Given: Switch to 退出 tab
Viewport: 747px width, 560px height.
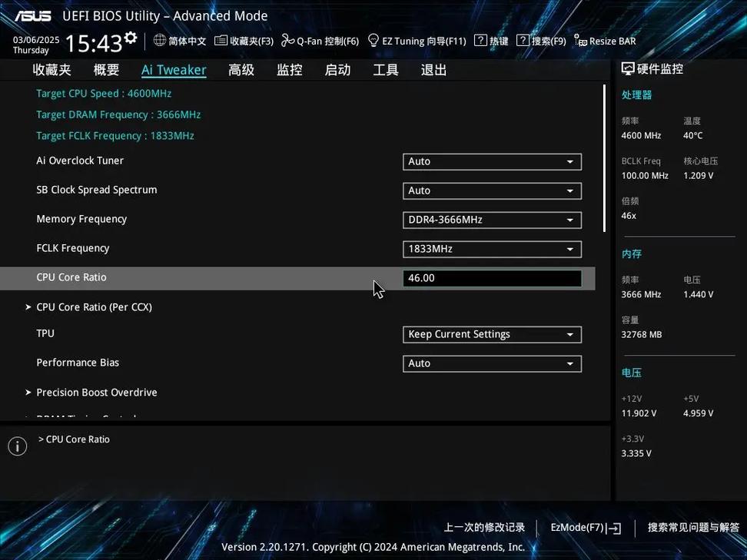Looking at the screenshot, I should (x=434, y=70).
